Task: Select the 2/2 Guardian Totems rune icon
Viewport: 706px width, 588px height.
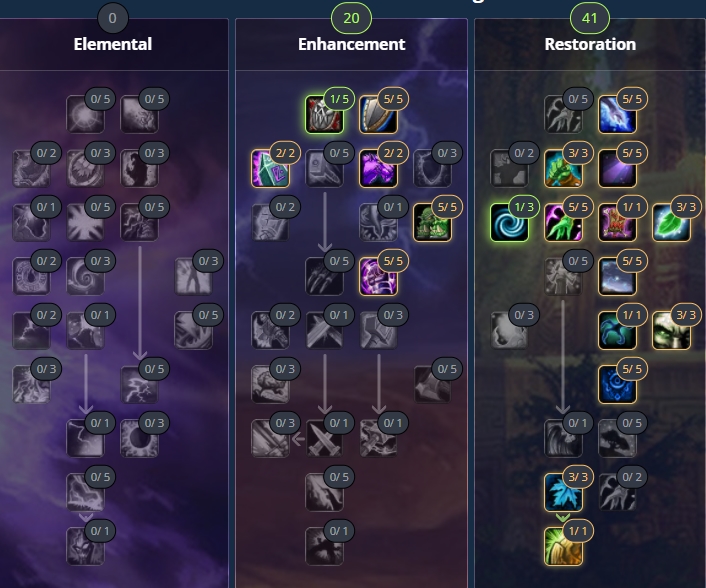Action: pyautogui.click(x=270, y=169)
